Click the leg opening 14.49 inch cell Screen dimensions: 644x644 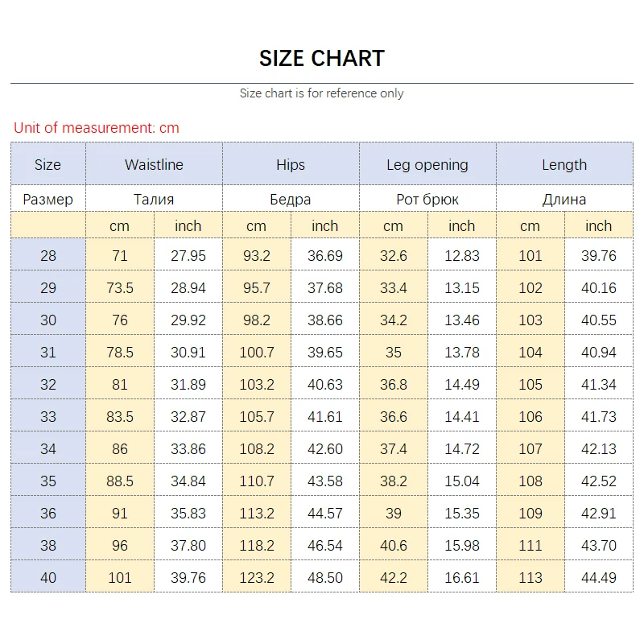(x=462, y=385)
